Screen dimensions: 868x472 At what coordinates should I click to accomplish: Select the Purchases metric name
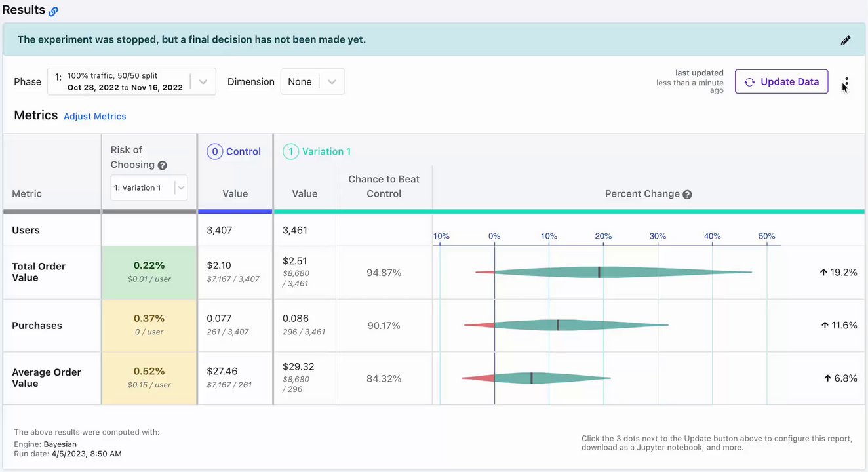pyautogui.click(x=37, y=326)
